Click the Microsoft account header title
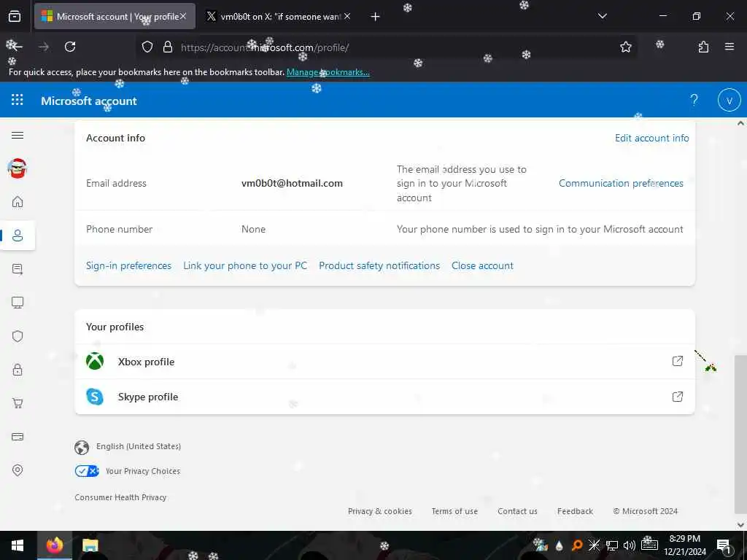 [88, 101]
